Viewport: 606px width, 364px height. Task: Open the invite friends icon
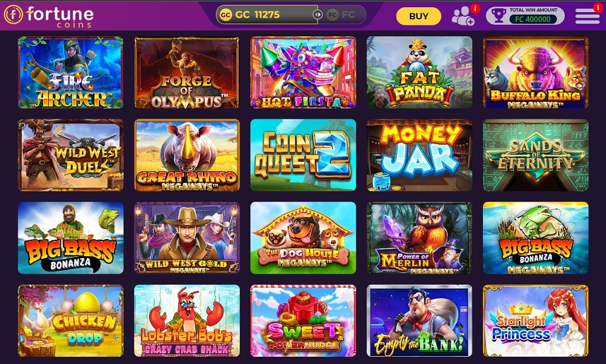point(463,16)
